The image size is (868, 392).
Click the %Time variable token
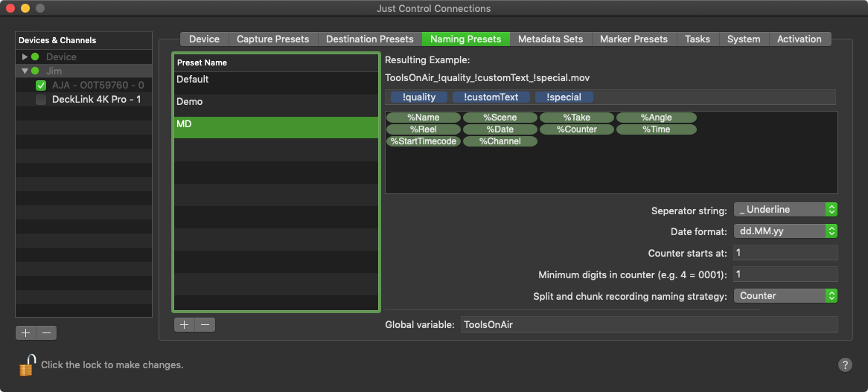(656, 129)
